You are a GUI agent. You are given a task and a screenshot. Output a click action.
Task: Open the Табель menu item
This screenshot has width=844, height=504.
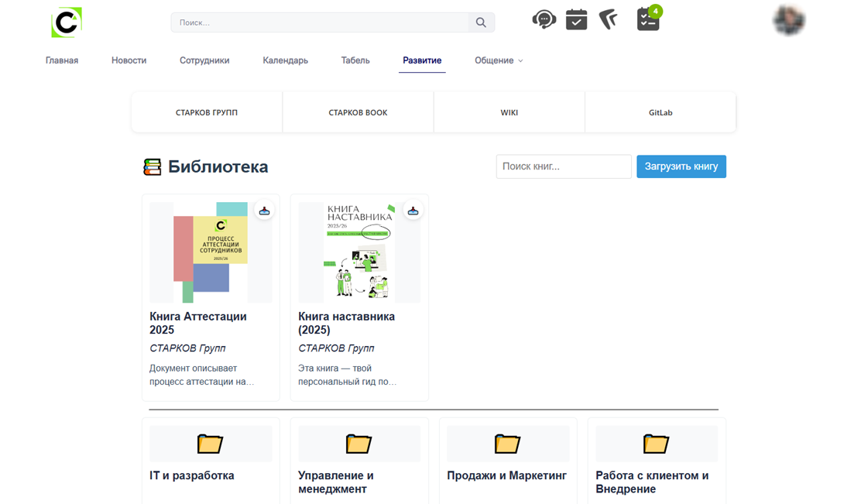click(x=355, y=60)
